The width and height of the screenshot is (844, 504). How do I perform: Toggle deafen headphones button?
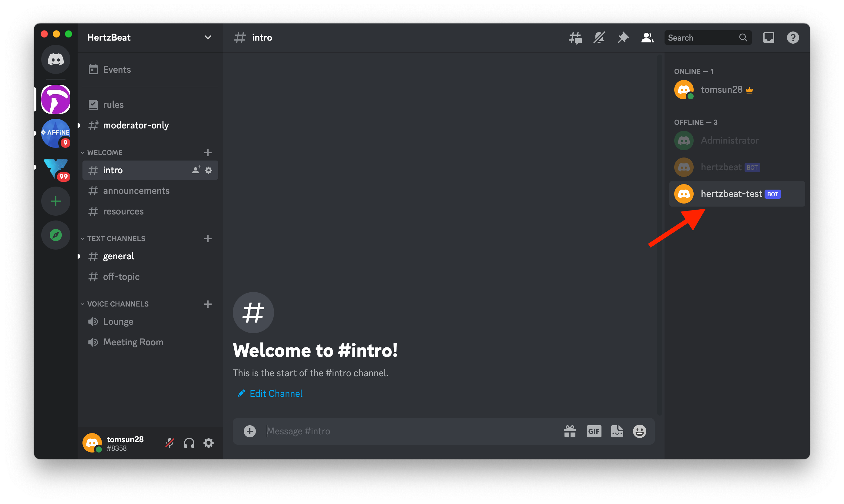click(189, 443)
